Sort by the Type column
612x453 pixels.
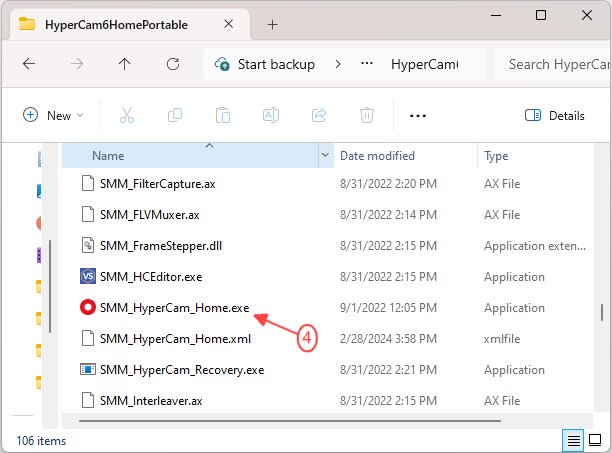536,156
